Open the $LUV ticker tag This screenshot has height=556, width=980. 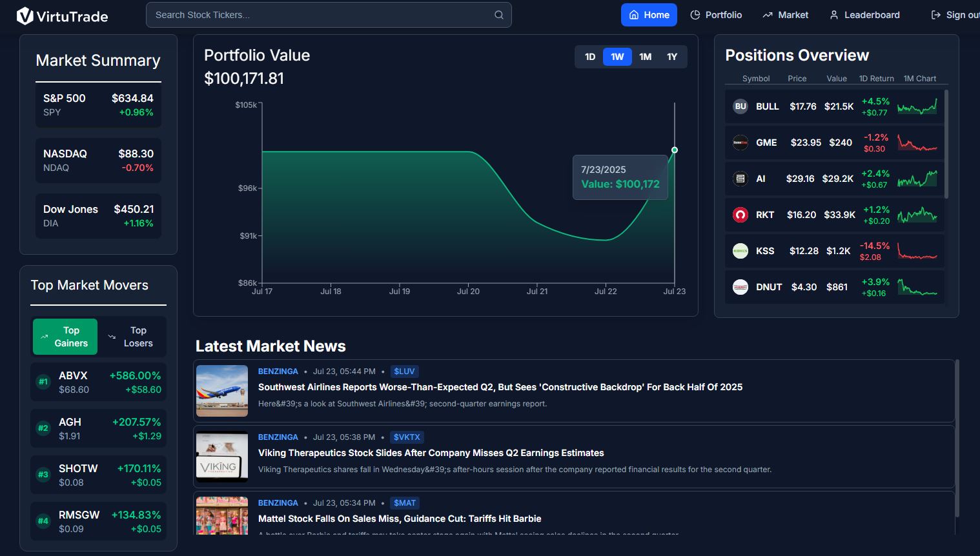click(405, 372)
